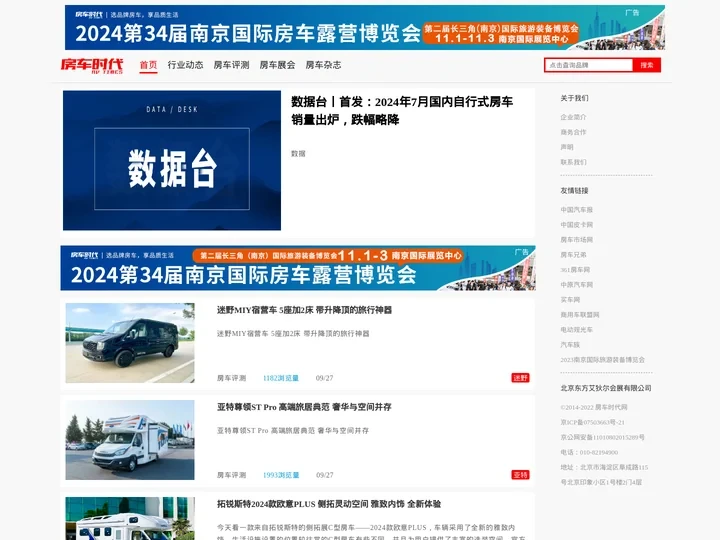This screenshot has height=540, width=720.
Task: Click 房车评测 category under 亚特尊领 article
Action: 231,475
